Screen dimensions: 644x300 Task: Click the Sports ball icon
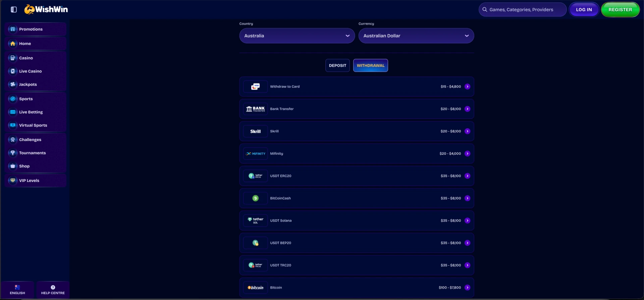tap(13, 99)
